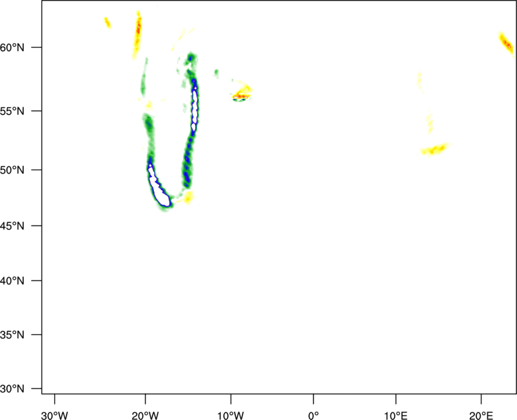This screenshot has width=517, height=420.
Task: Click the yellow-red streak near 61°N 21°W
Action: pos(137,34)
